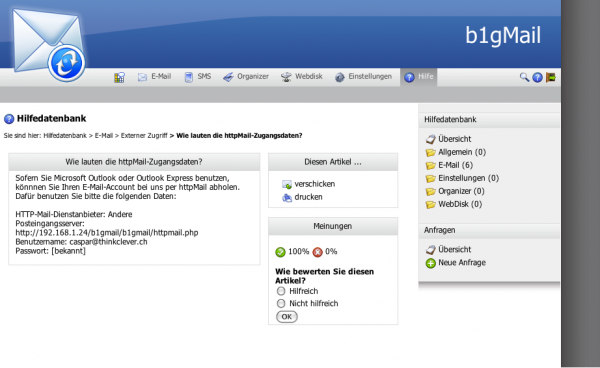
Task: Click drucken to print the article
Action: pyautogui.click(x=308, y=197)
